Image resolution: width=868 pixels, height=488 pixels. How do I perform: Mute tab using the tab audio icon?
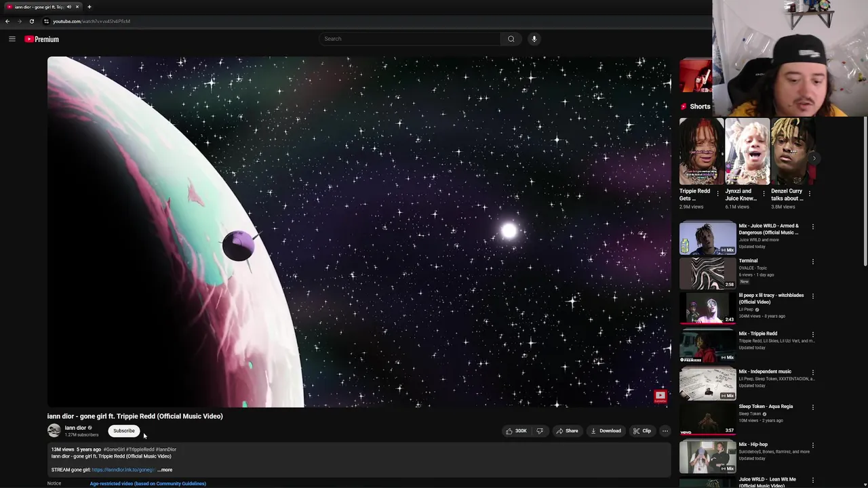click(68, 7)
